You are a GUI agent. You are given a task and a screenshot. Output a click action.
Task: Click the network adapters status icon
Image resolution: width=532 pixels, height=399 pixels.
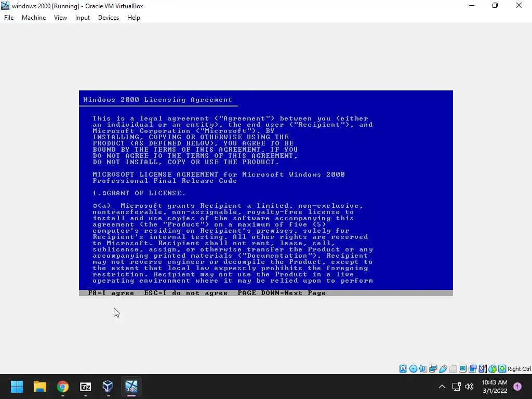[x=433, y=369]
